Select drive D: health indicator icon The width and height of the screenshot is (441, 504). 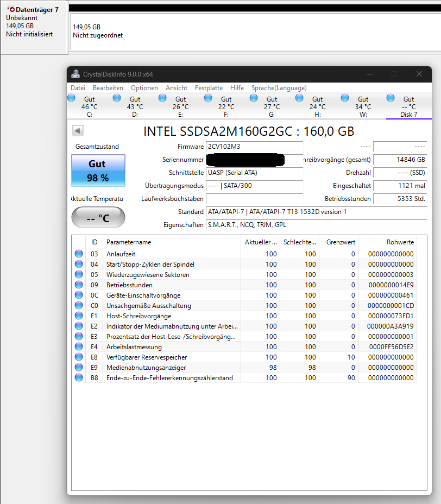[x=117, y=97]
